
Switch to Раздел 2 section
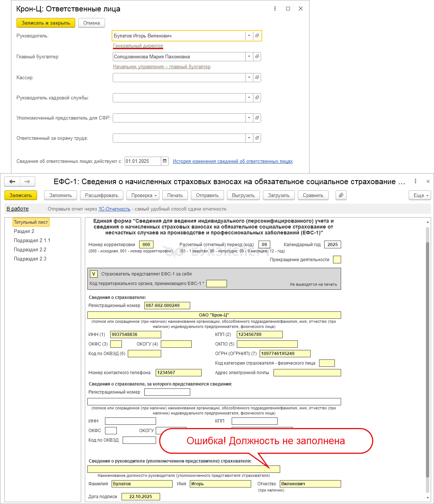(x=24, y=231)
